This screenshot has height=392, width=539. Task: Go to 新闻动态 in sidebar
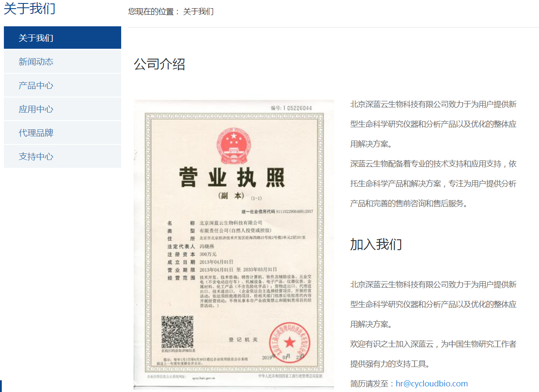click(x=63, y=62)
